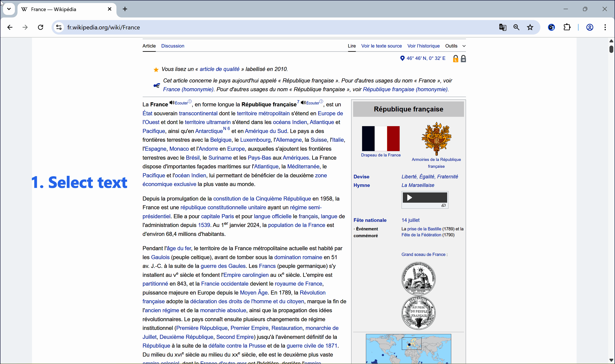Click the upper Grand sceau seal image
The width and height of the screenshot is (615, 364).
[x=419, y=278]
